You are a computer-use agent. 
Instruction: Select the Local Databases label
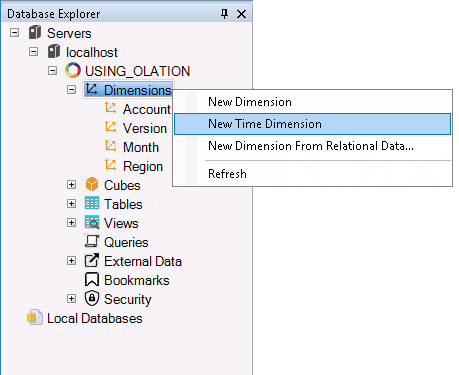(x=95, y=318)
